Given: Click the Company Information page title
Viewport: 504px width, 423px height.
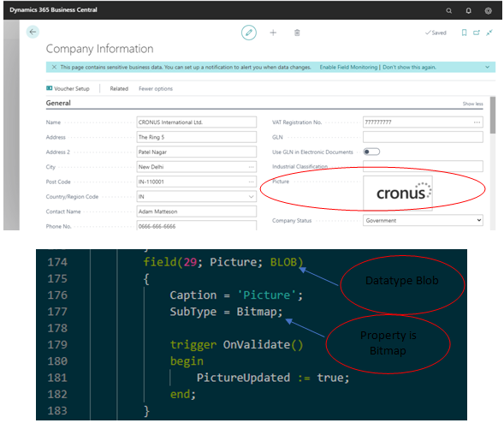Looking at the screenshot, I should coord(99,49).
